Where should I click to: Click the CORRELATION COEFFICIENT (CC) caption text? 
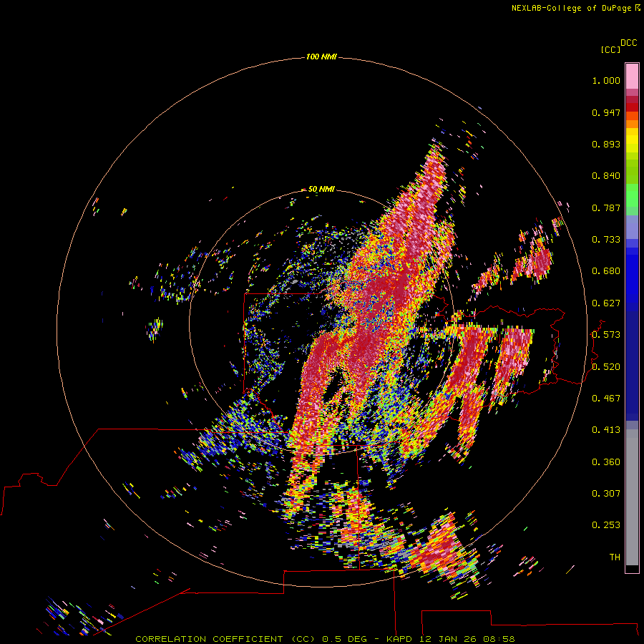225,639
